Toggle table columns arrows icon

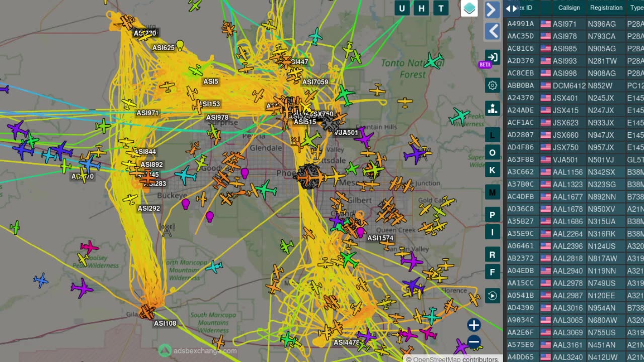click(x=511, y=8)
